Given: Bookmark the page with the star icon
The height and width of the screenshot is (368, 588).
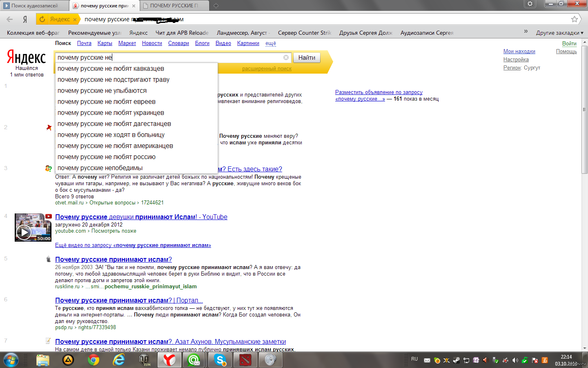Looking at the screenshot, I should pos(575,19).
